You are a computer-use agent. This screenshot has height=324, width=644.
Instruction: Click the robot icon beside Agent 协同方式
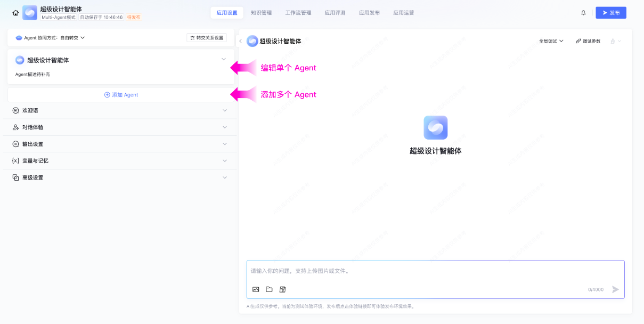tap(19, 38)
